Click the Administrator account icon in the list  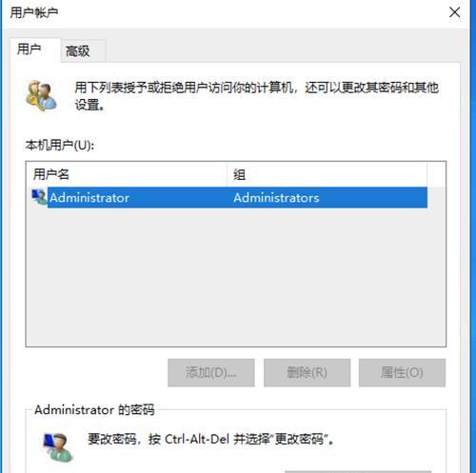pyautogui.click(x=39, y=197)
